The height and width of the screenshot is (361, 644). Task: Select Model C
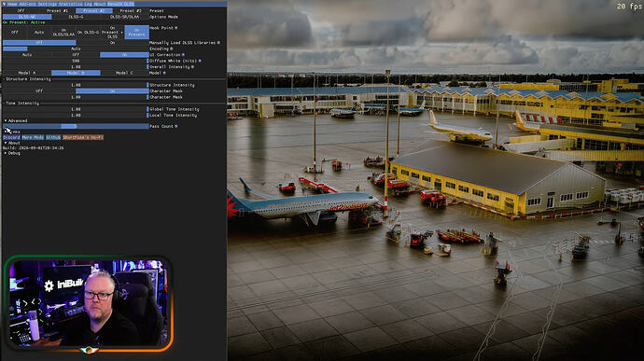click(x=124, y=73)
